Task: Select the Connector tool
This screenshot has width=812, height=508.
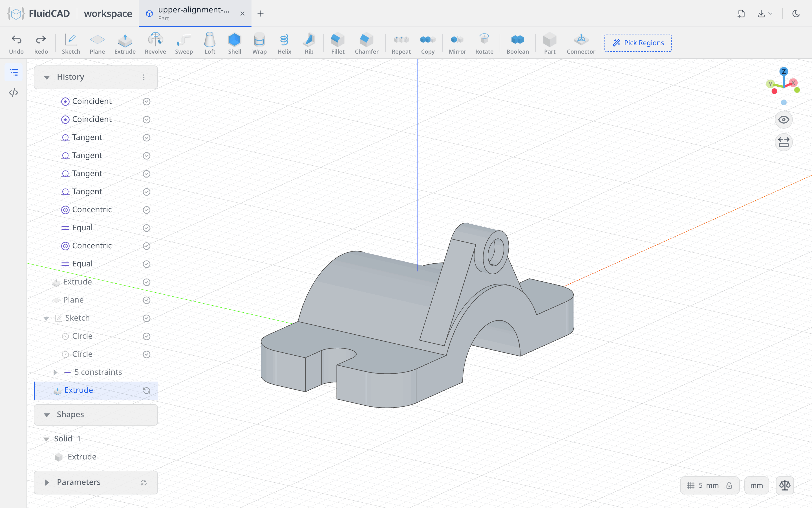Action: [x=581, y=43]
